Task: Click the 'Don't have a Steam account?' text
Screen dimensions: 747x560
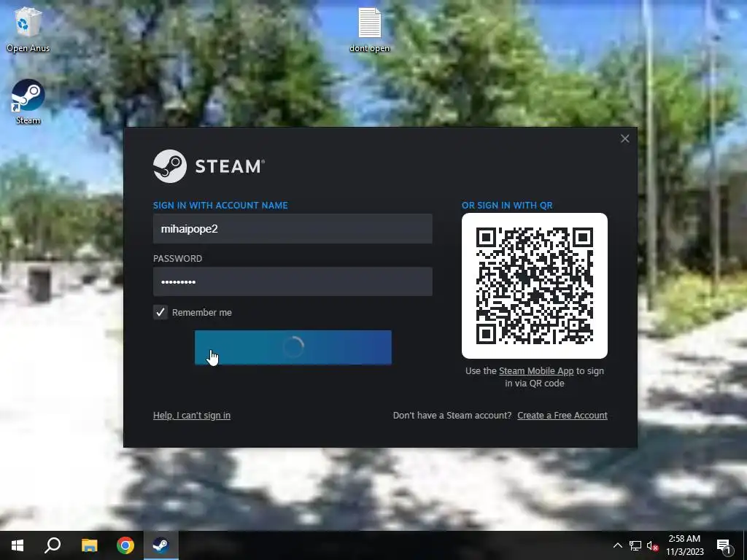Action: 452,415
